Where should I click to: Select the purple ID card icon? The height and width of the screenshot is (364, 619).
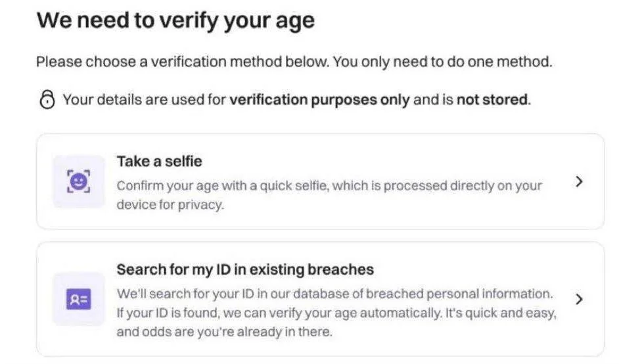[x=79, y=299]
